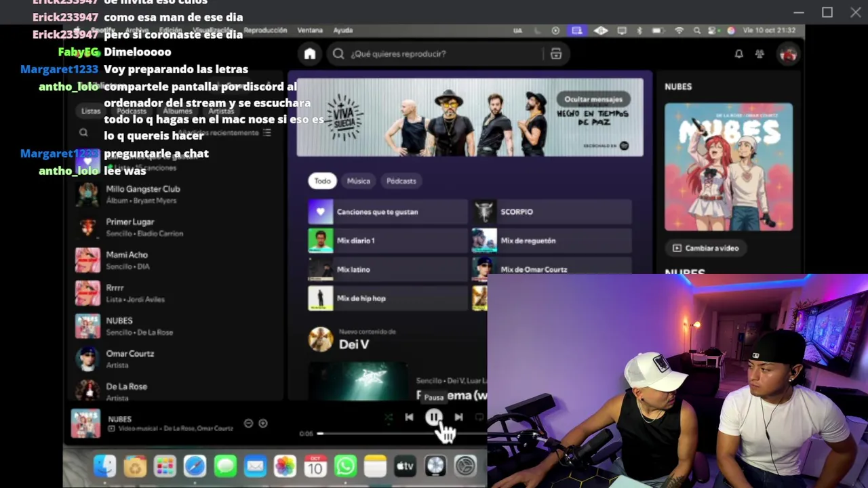Open the notifications bell in Spotify
868x488 pixels.
click(739, 54)
